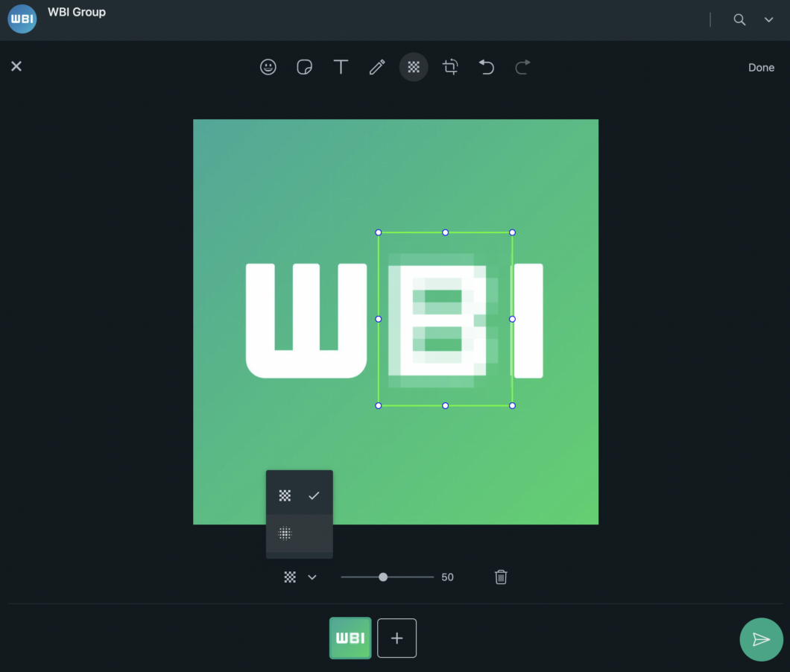790x672 pixels.
Task: Click the bottom-right selection handle
Action: pyautogui.click(x=513, y=405)
